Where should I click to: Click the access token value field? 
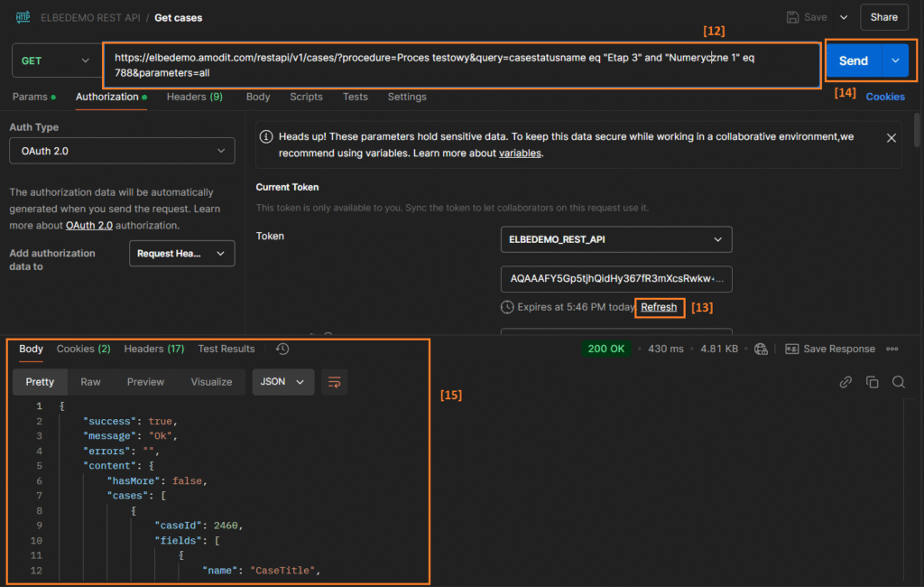tap(616, 279)
